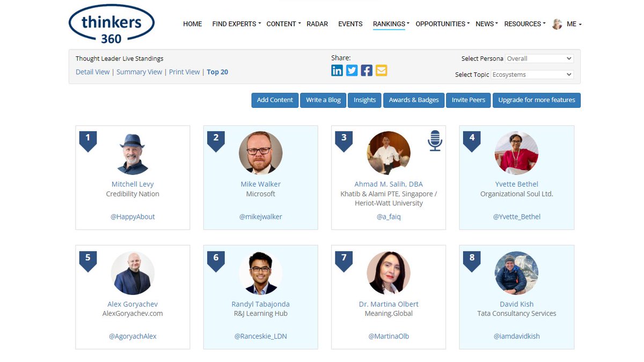Click the Tata Consultancy Services text
This screenshot has height=362, width=644.
tap(517, 313)
